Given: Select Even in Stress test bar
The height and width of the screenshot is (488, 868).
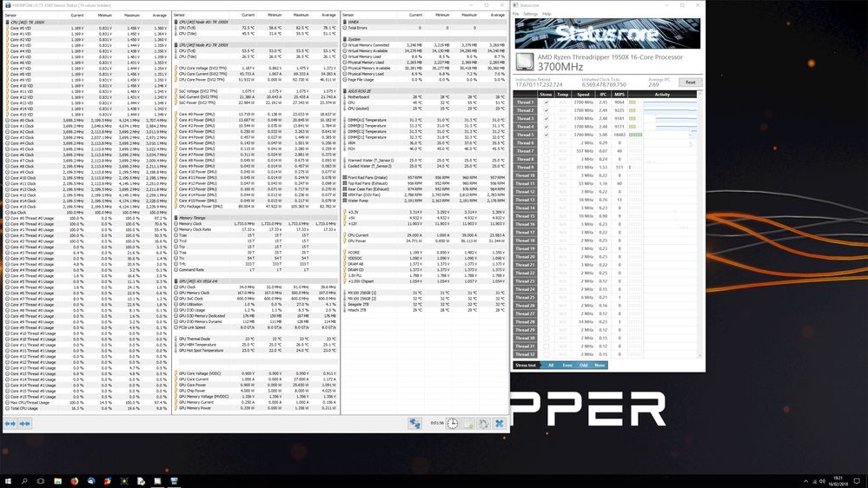Looking at the screenshot, I should pyautogui.click(x=567, y=366).
